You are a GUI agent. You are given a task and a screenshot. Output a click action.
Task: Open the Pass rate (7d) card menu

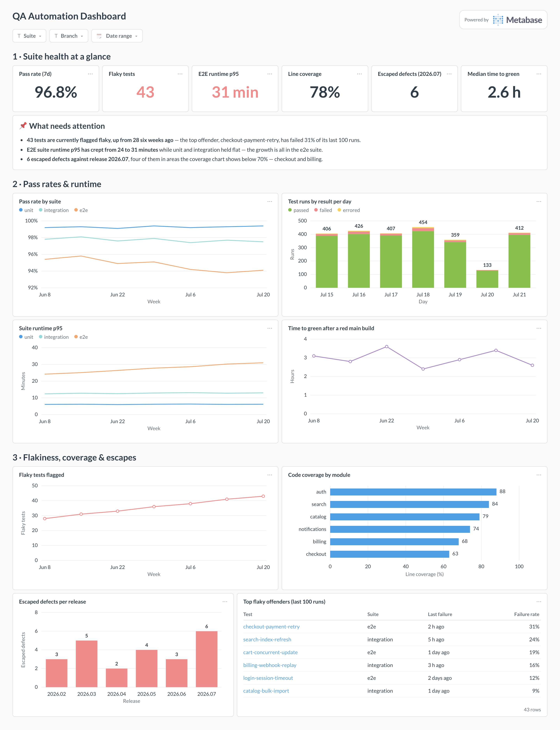(x=90, y=74)
